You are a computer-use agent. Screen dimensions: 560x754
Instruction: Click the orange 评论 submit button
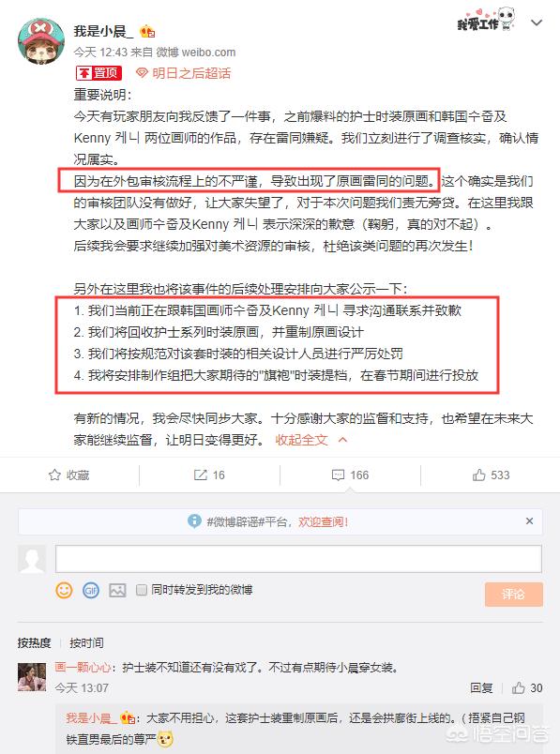tap(513, 595)
